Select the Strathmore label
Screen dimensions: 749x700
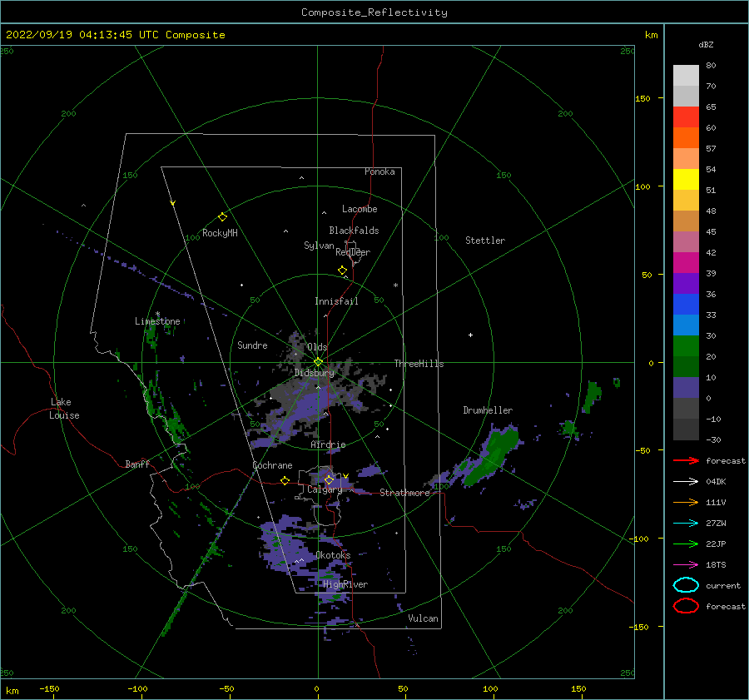click(405, 493)
